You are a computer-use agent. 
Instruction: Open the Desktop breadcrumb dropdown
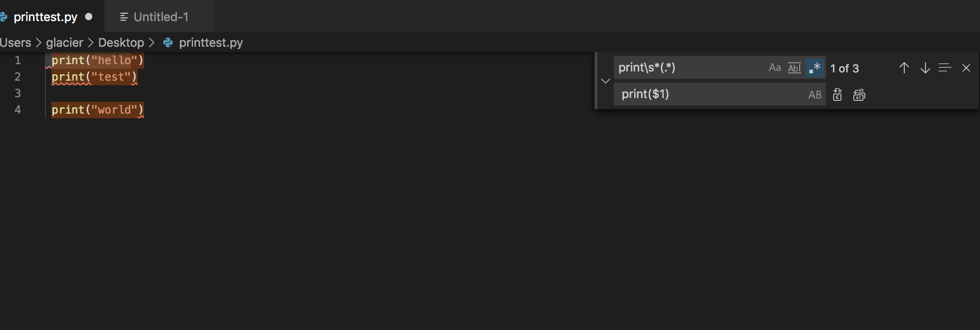pyautogui.click(x=121, y=43)
